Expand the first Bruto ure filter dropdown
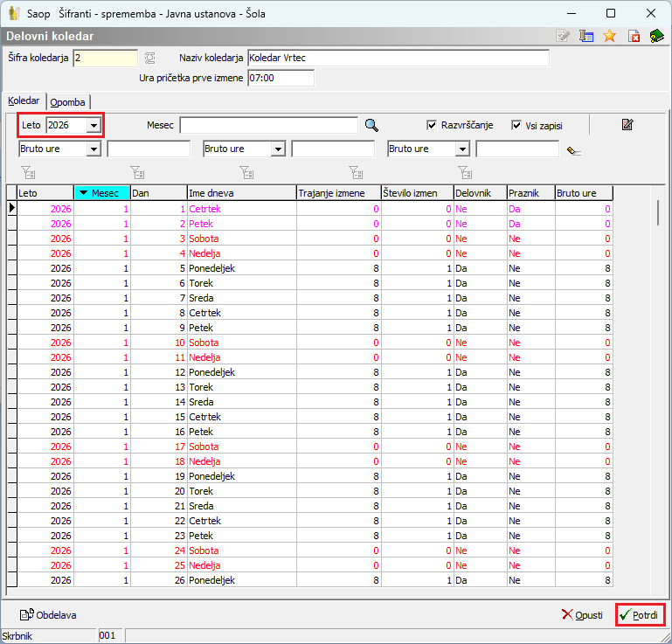This screenshot has width=672, height=644. [94, 149]
